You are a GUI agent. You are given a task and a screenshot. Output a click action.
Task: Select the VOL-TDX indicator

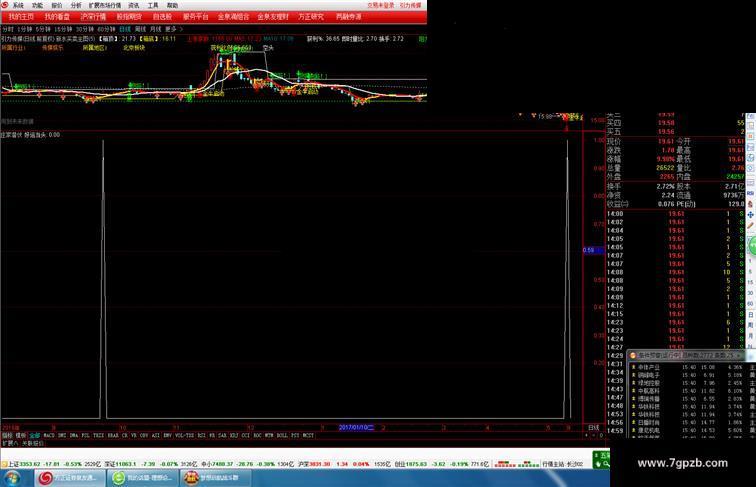(x=184, y=435)
